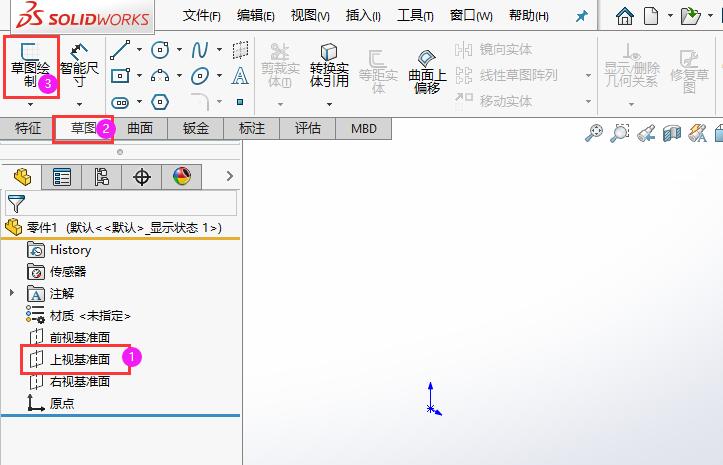Open the ConfigurationManager tab
Screen dimensions: 723x465
(x=102, y=177)
